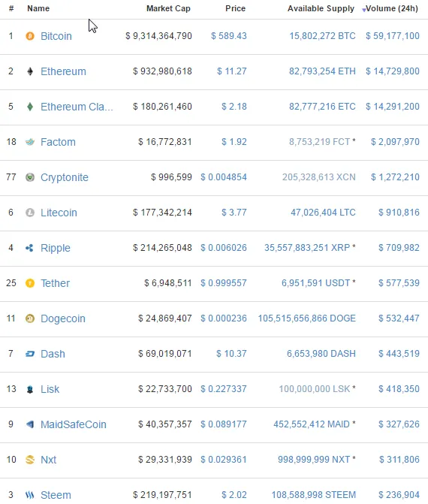
Task: Click Steem volume $ 236,904
Action: pyautogui.click(x=399, y=495)
